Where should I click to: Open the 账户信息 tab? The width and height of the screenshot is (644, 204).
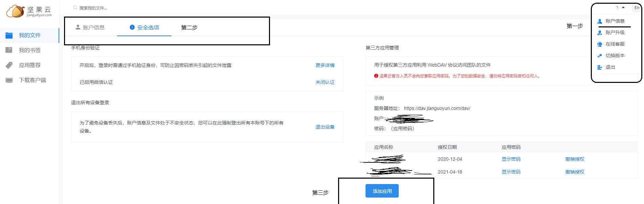point(90,27)
